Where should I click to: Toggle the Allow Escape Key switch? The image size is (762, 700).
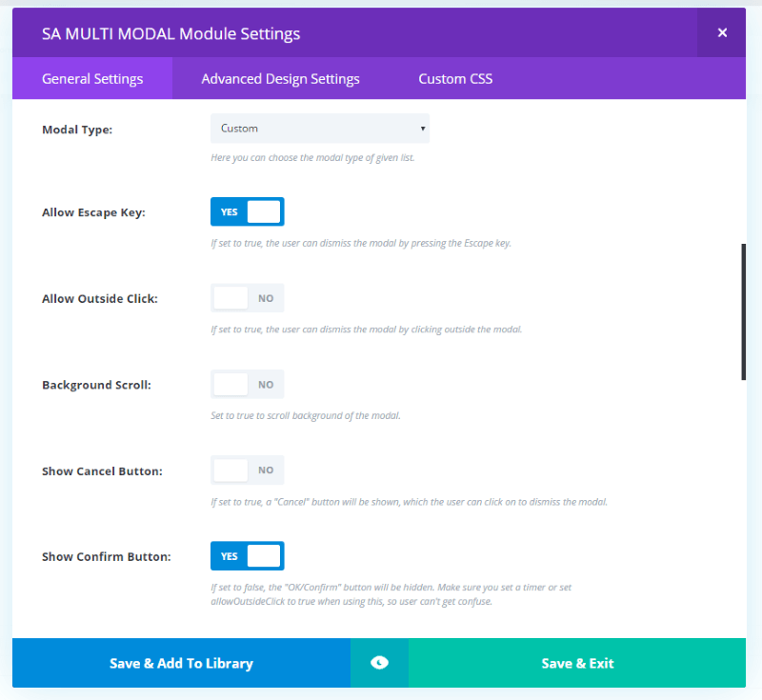pyautogui.click(x=248, y=211)
